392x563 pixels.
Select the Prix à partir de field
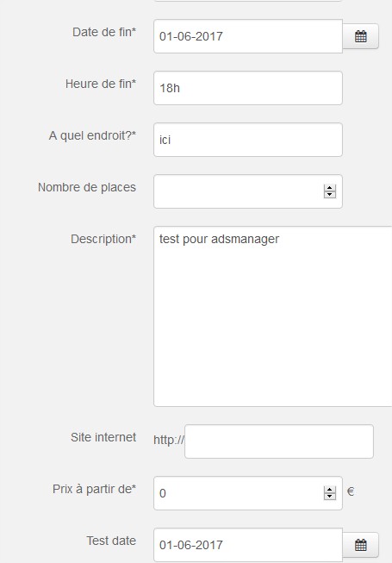(239, 493)
